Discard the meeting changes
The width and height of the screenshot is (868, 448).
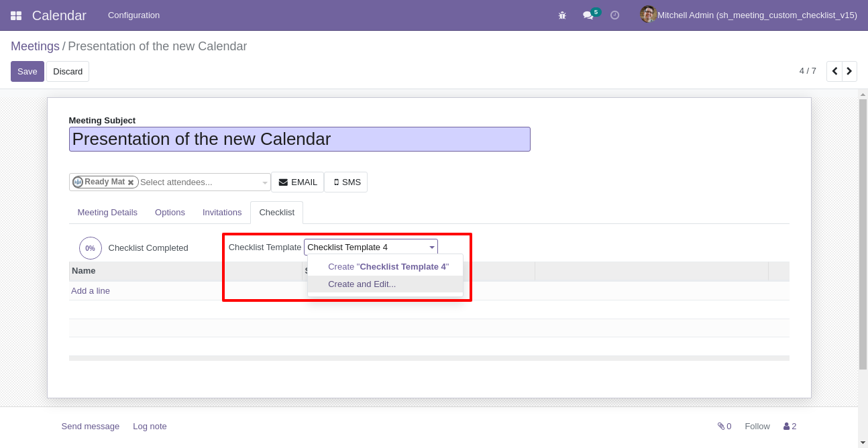tap(68, 72)
